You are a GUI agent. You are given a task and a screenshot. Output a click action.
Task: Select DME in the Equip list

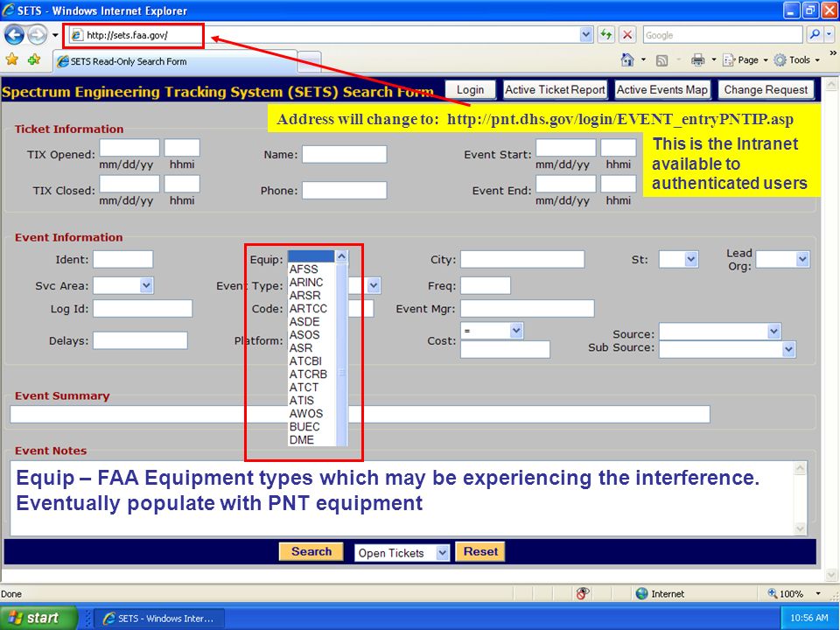[311, 440]
